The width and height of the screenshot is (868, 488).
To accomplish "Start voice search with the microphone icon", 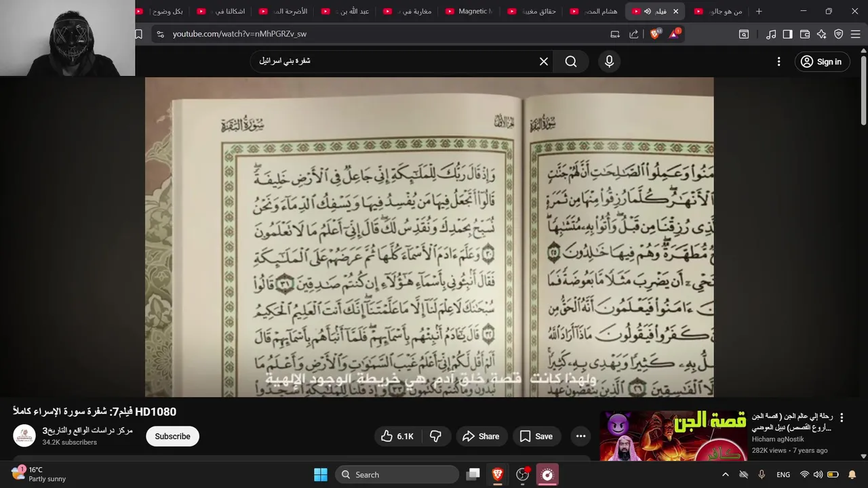I will click(x=609, y=62).
